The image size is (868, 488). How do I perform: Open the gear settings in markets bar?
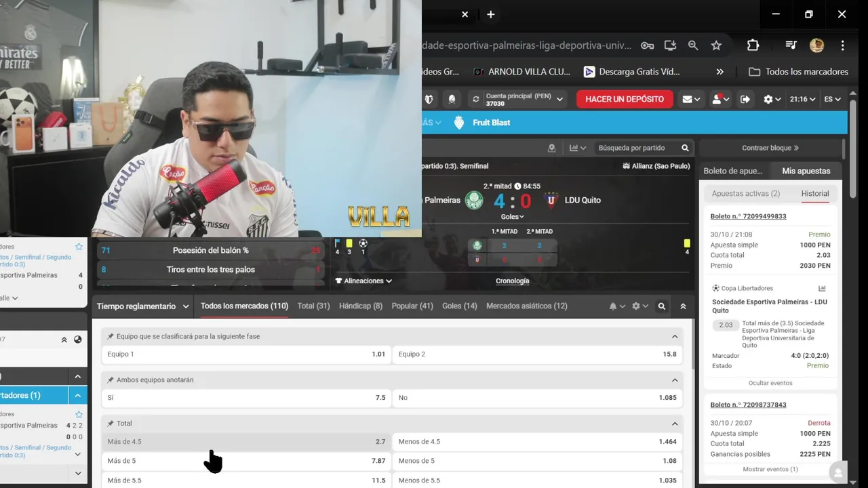(639, 306)
